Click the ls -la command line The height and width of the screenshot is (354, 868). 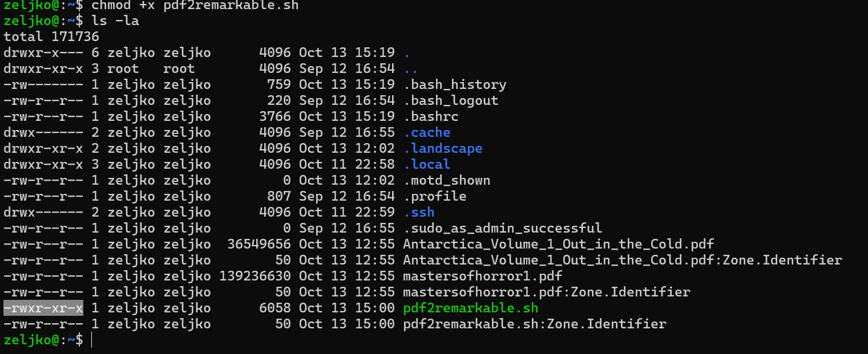115,21
